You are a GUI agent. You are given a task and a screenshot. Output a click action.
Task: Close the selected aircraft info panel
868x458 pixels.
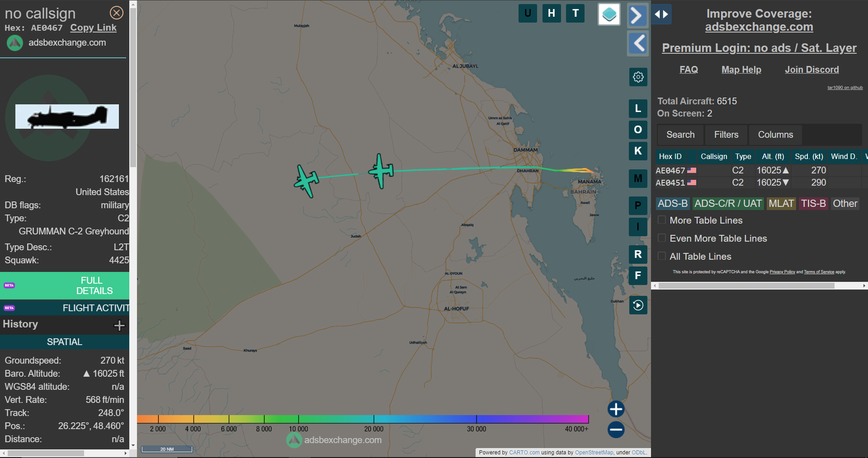point(117,13)
